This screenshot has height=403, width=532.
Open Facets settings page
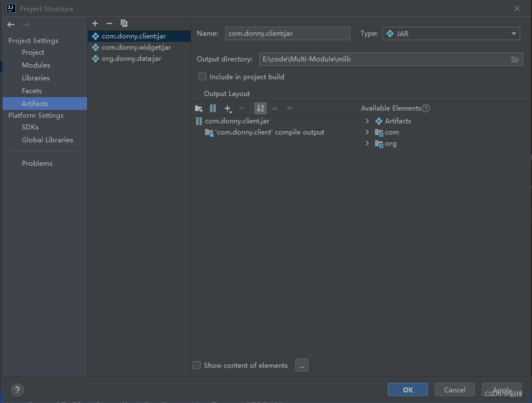(31, 91)
